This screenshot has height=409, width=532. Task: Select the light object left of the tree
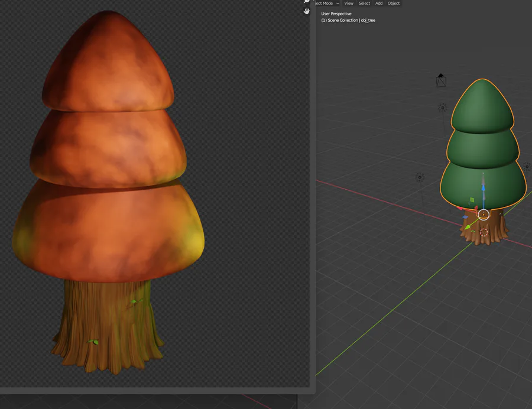[x=420, y=177]
